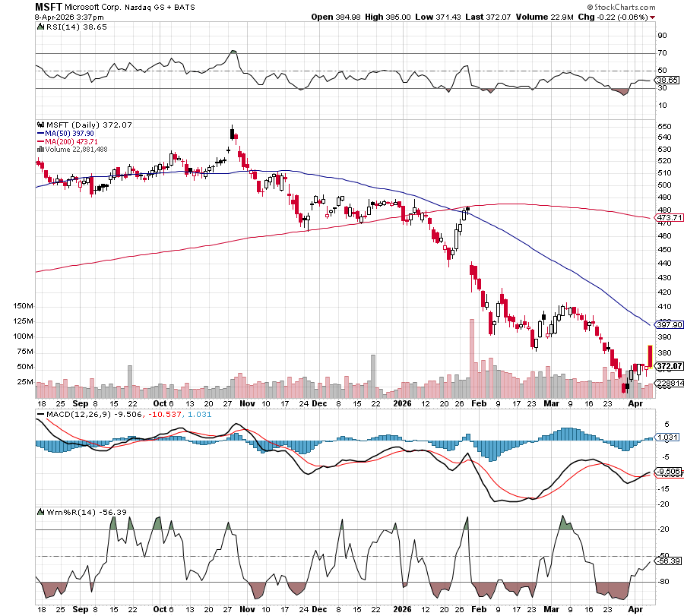The width and height of the screenshot is (684, 616).
Task: Select the 2026 label on bottom date axis
Action: coord(403,609)
